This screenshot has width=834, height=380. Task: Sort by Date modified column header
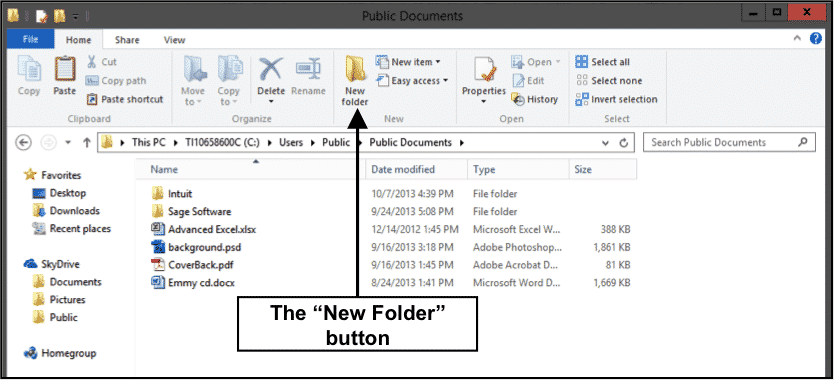click(x=416, y=169)
